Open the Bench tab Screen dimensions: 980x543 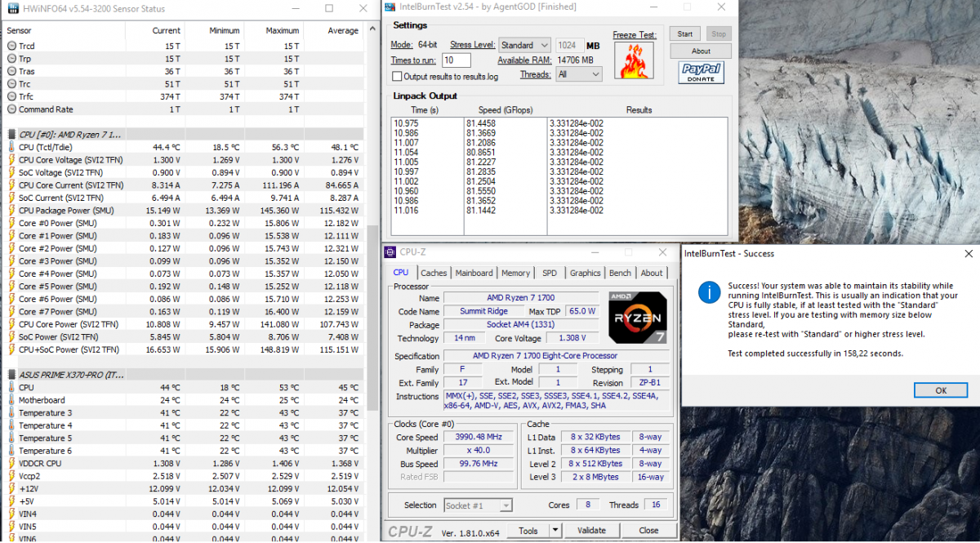(x=621, y=273)
